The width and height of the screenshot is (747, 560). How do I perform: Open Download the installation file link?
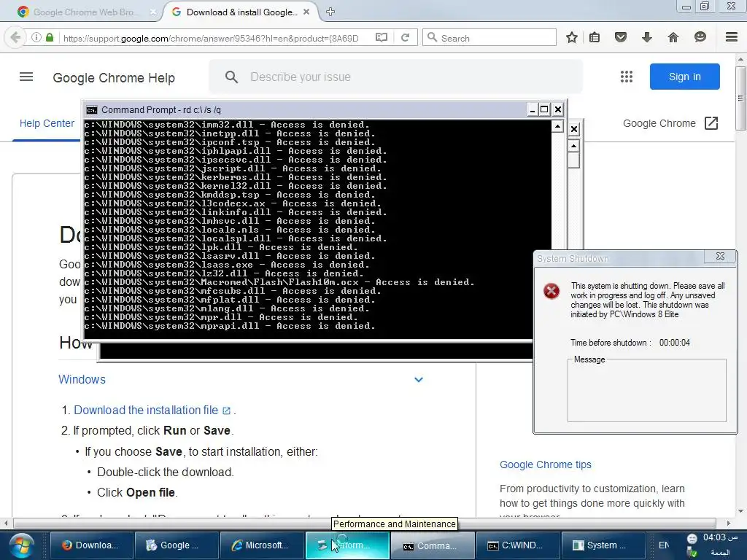coord(146,410)
